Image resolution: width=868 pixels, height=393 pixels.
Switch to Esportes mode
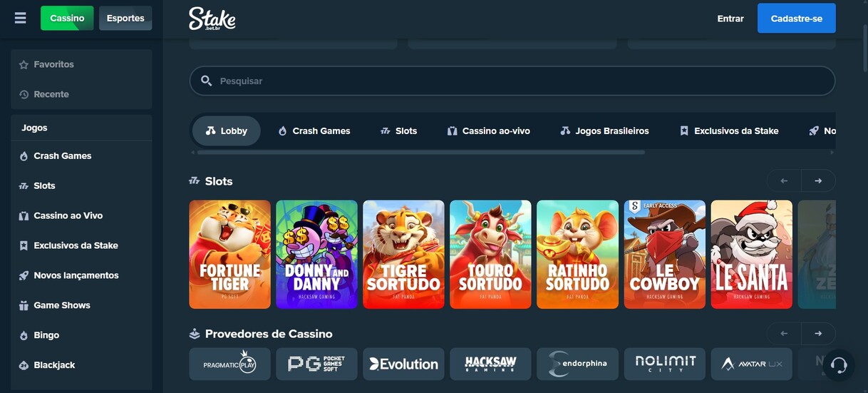pos(125,19)
